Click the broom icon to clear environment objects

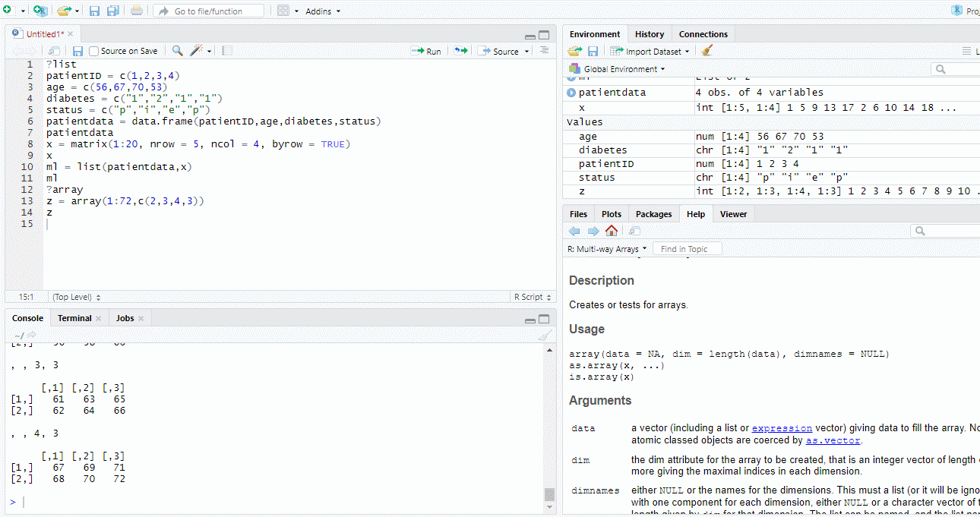[x=707, y=51]
